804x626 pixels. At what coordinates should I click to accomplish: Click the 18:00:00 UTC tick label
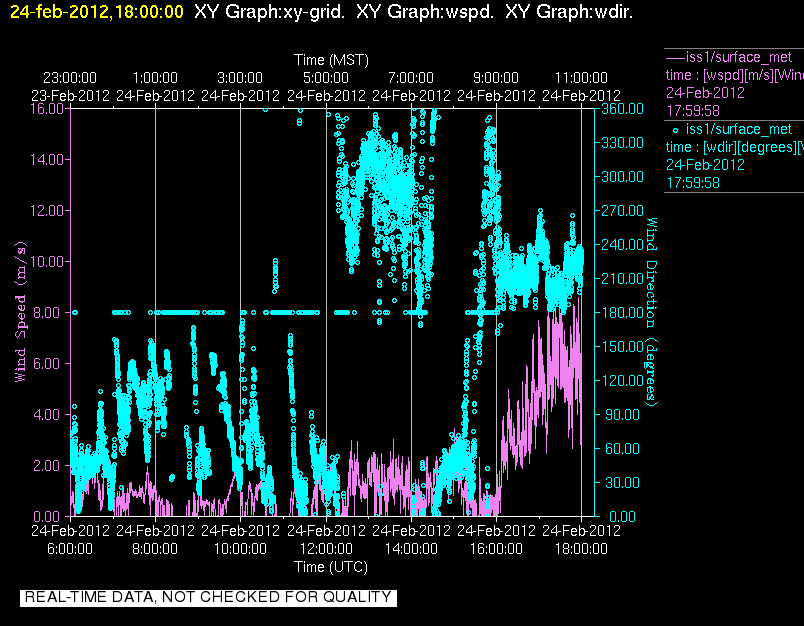(x=581, y=549)
